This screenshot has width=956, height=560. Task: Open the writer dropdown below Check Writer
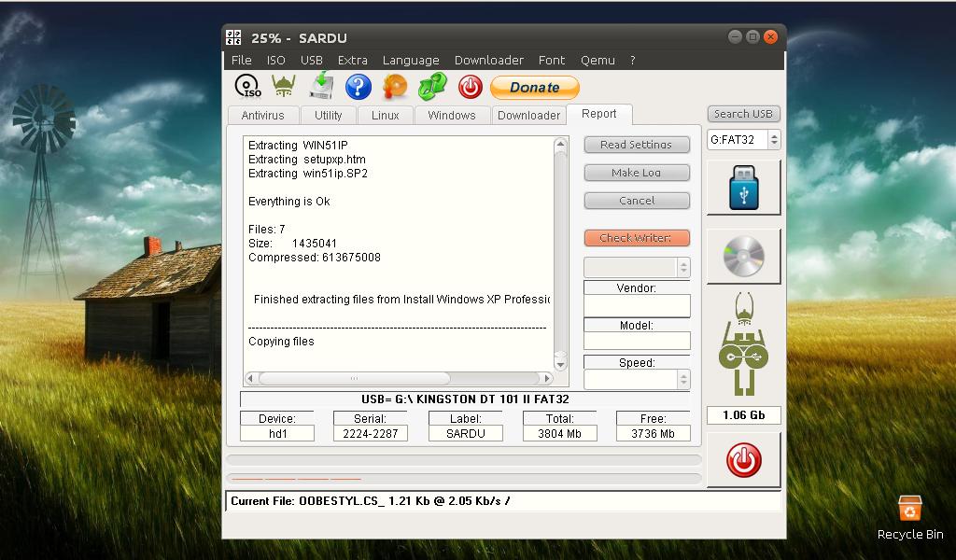point(637,267)
